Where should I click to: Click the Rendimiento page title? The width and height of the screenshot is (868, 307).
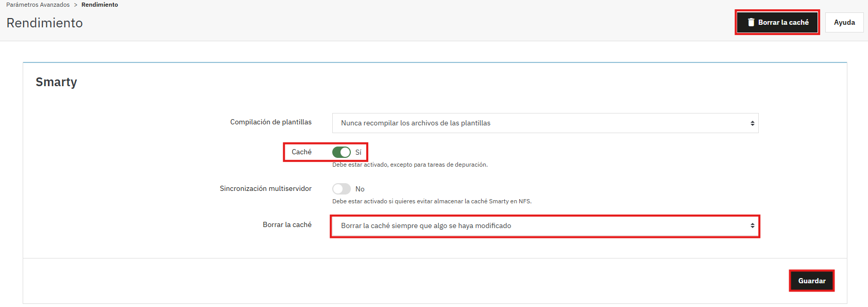click(45, 23)
